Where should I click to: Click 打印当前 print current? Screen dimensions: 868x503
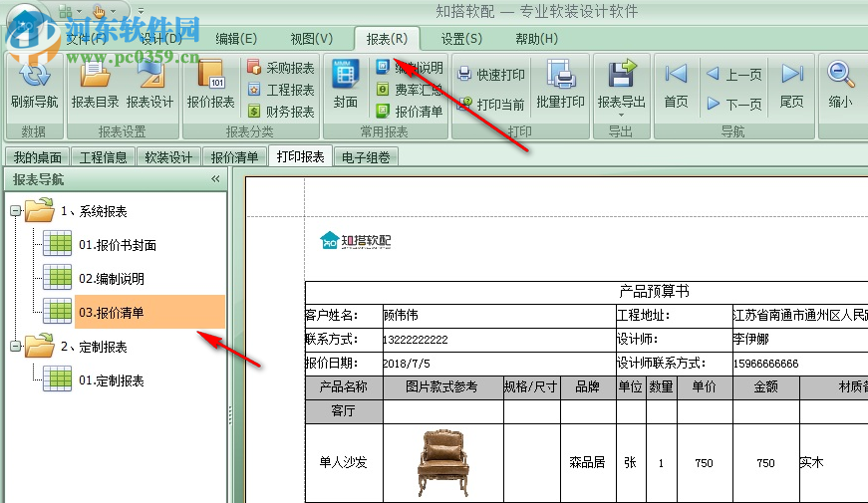tap(491, 104)
